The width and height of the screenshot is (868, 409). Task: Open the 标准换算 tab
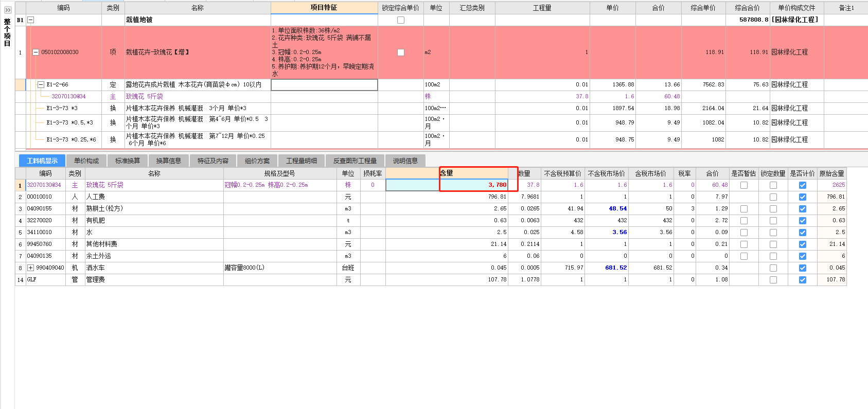click(x=128, y=161)
